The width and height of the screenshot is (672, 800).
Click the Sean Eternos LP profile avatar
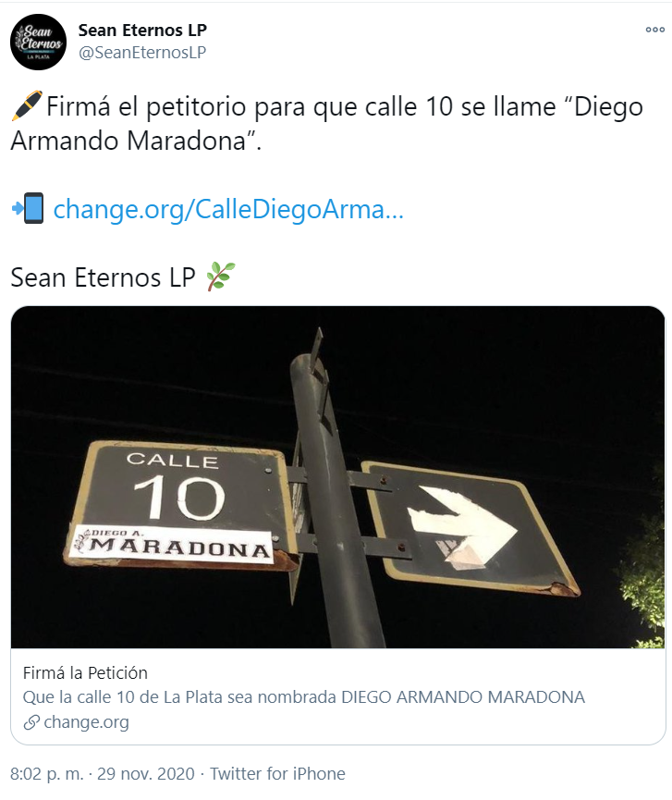click(x=38, y=42)
